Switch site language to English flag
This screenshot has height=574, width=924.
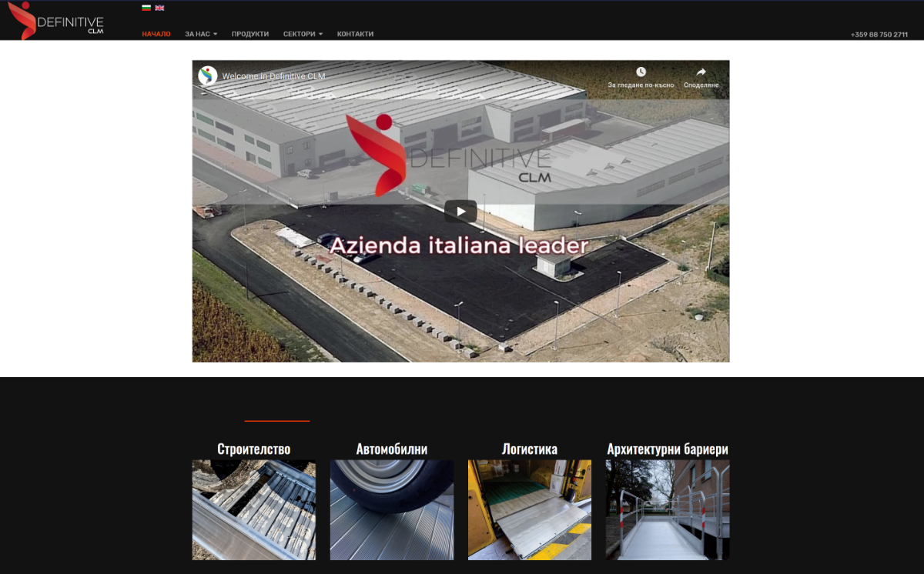point(159,8)
